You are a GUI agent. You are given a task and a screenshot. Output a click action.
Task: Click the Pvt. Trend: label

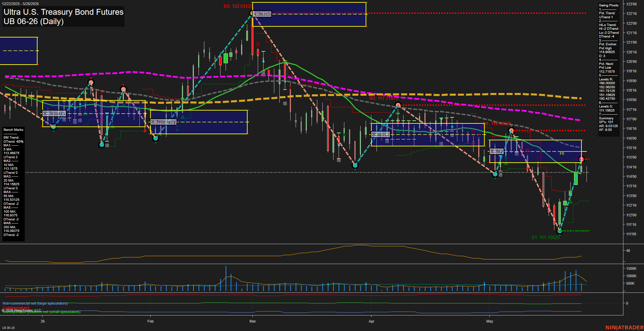click(607, 13)
